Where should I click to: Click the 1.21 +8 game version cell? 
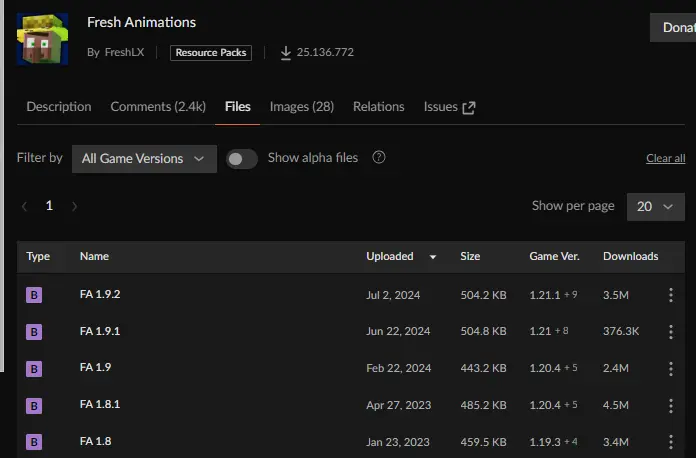pos(549,332)
